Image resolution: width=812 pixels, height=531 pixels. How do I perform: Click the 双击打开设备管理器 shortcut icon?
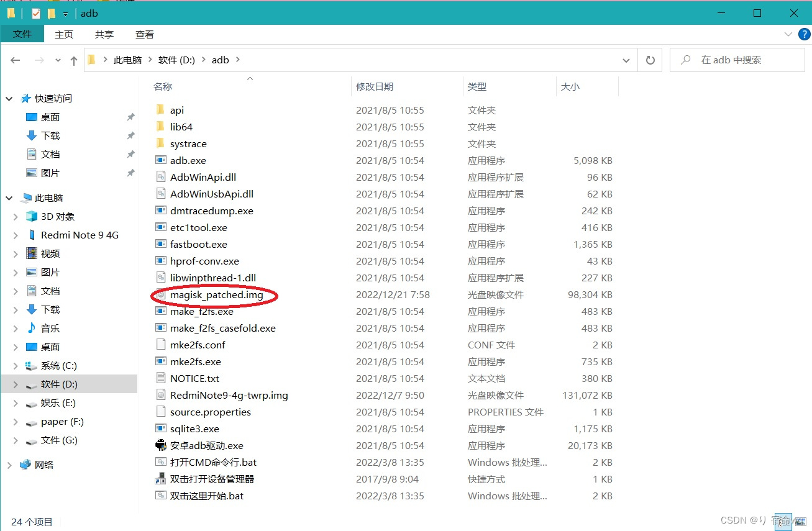coord(161,479)
